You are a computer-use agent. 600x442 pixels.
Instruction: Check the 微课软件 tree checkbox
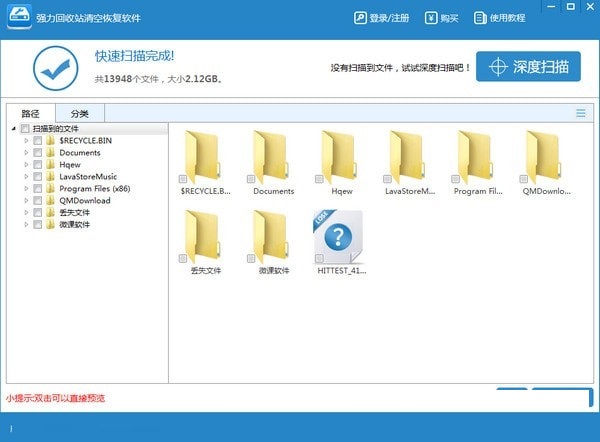tap(38, 224)
